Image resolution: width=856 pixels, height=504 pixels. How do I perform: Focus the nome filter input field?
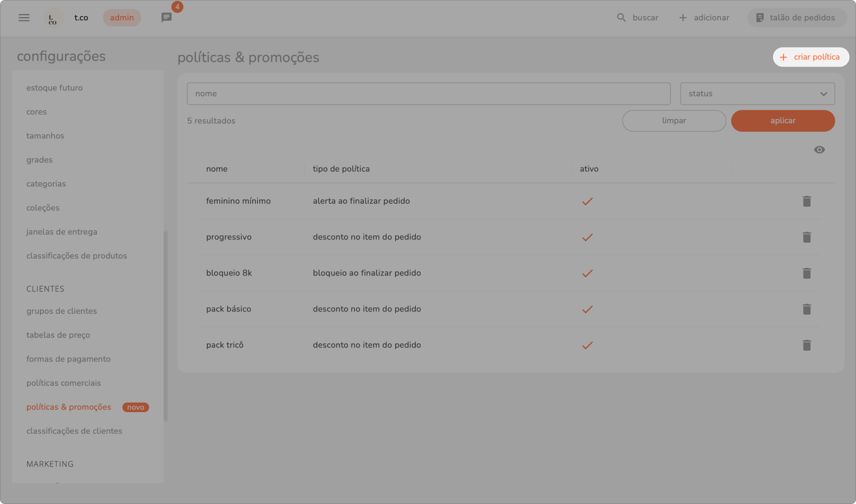428,93
